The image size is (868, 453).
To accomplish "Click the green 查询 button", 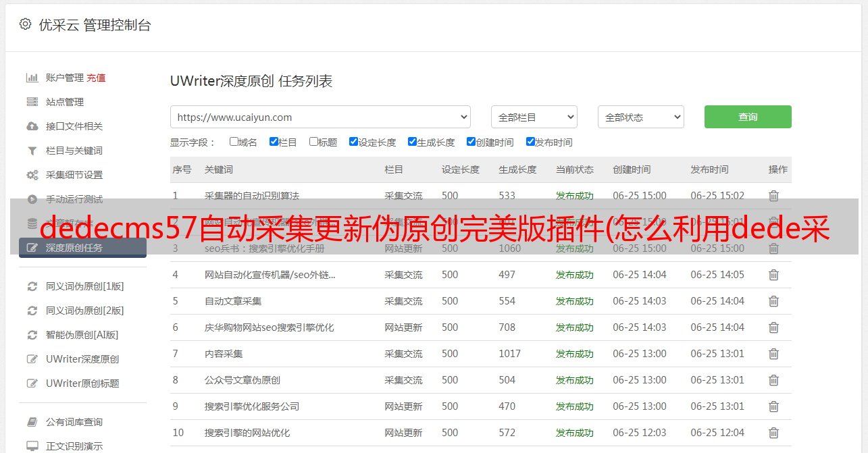I will (x=748, y=117).
